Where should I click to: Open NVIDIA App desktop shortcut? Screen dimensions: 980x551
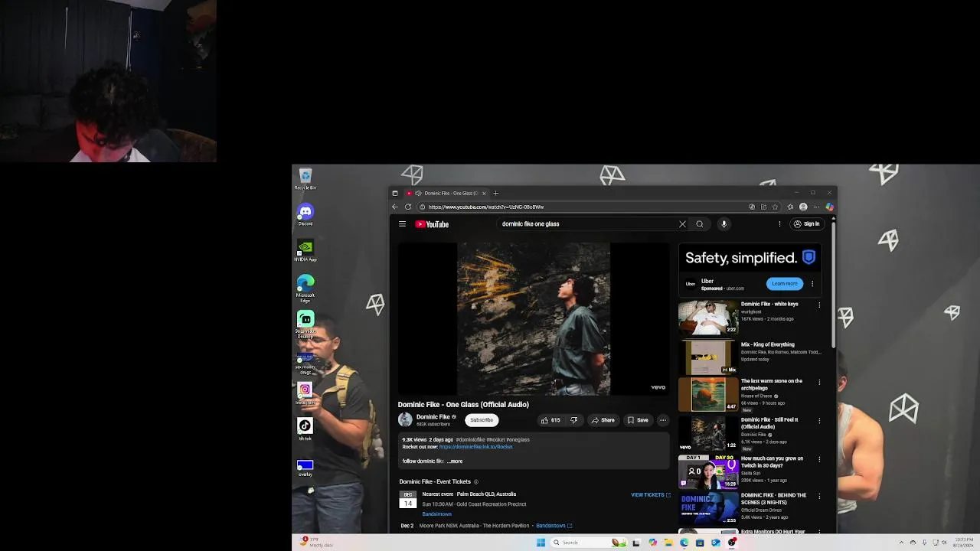[305, 251]
